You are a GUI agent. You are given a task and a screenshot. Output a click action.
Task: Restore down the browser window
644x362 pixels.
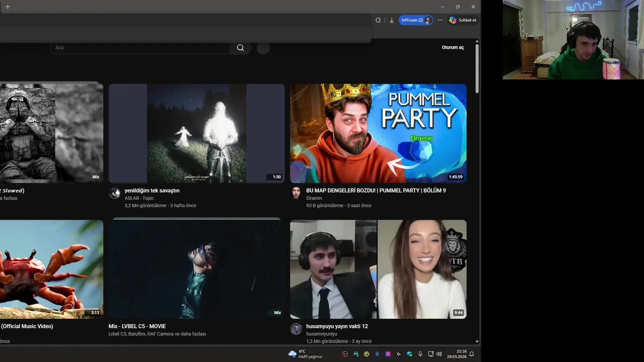tap(457, 7)
